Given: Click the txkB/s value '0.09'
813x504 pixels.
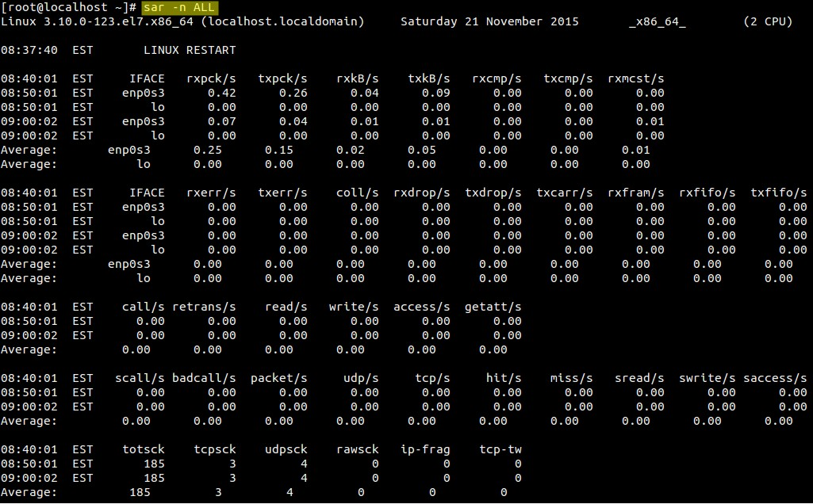Looking at the screenshot, I should [x=436, y=94].
